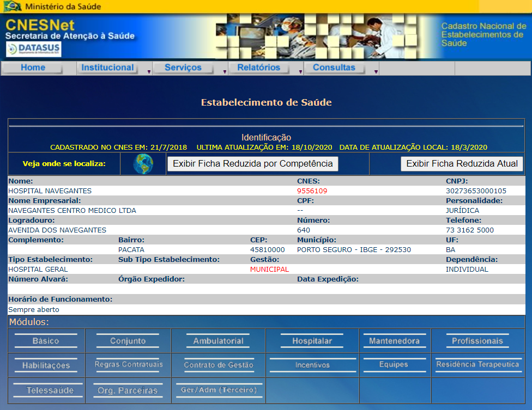Open the Incentivos module
Viewport: 532px width, 410px height.
(312, 365)
